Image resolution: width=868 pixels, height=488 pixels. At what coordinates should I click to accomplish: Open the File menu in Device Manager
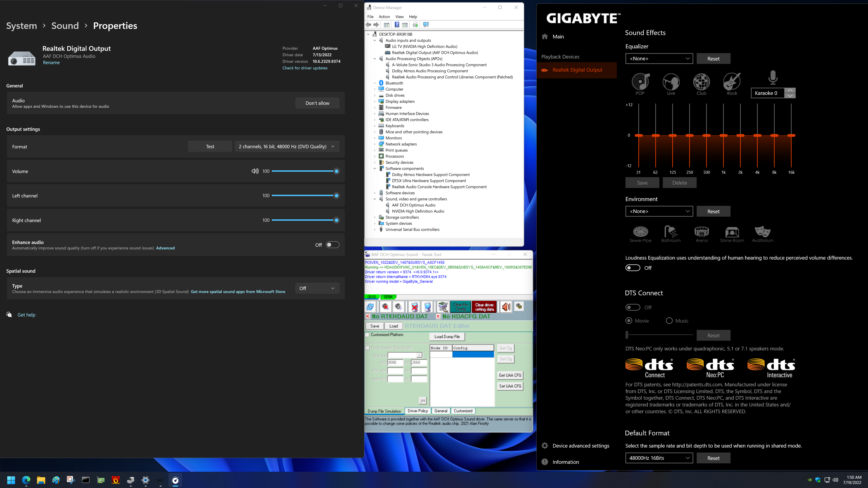[370, 16]
